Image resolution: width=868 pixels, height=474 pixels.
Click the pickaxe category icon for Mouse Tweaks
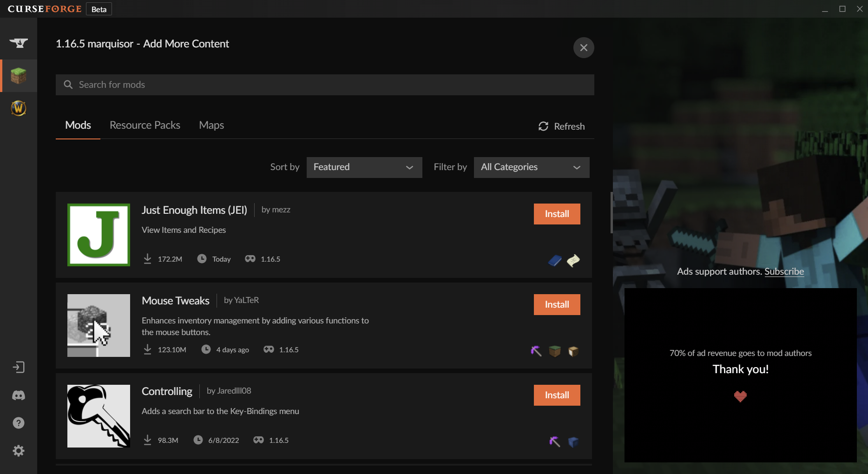[x=536, y=351]
